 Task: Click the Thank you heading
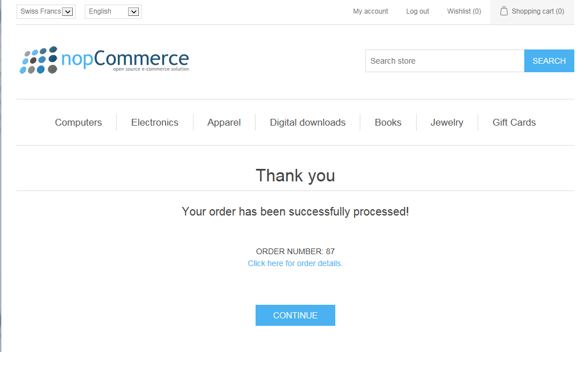(x=295, y=175)
